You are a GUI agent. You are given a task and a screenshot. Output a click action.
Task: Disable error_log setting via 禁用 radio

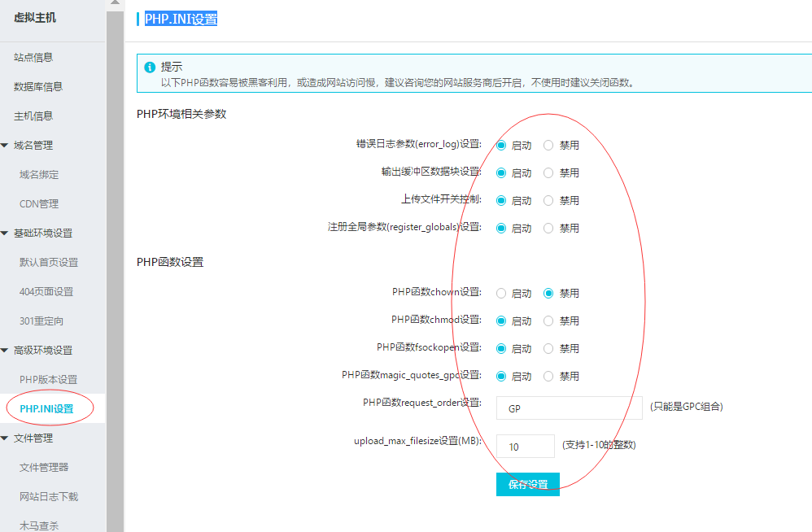(x=548, y=145)
